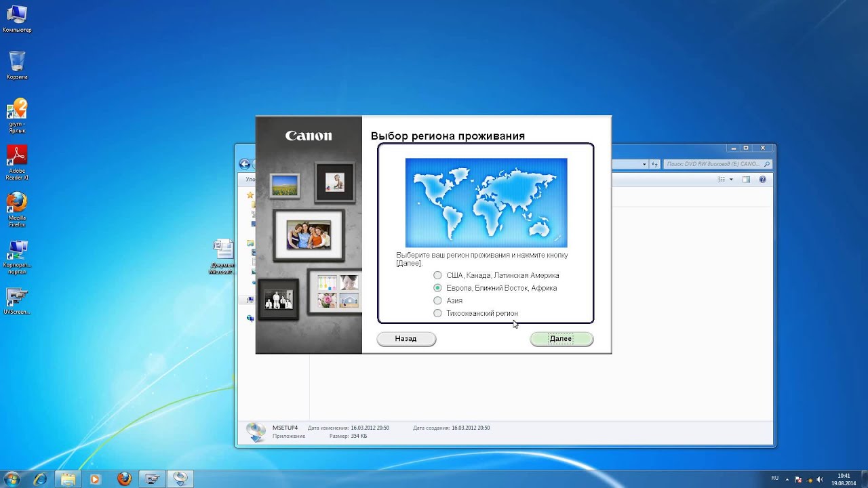Launch Mozilla Firefox from the desktop
Image resolution: width=868 pixels, height=488 pixels.
[x=17, y=210]
